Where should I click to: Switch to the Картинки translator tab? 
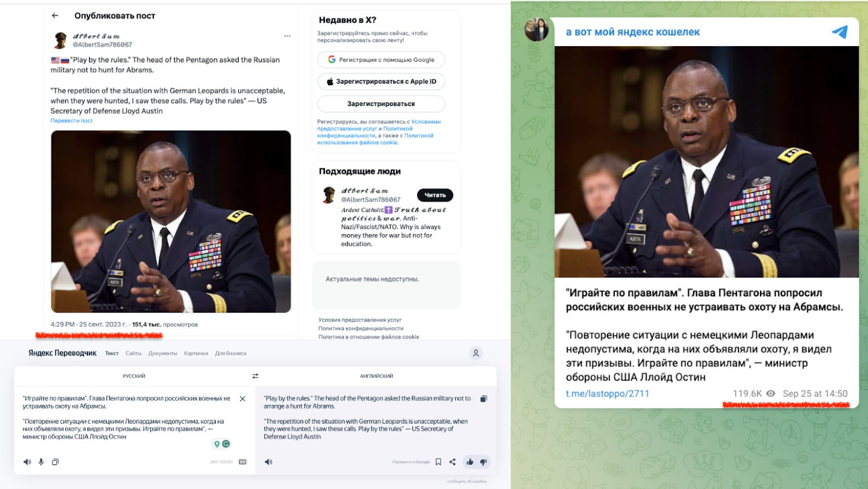196,353
